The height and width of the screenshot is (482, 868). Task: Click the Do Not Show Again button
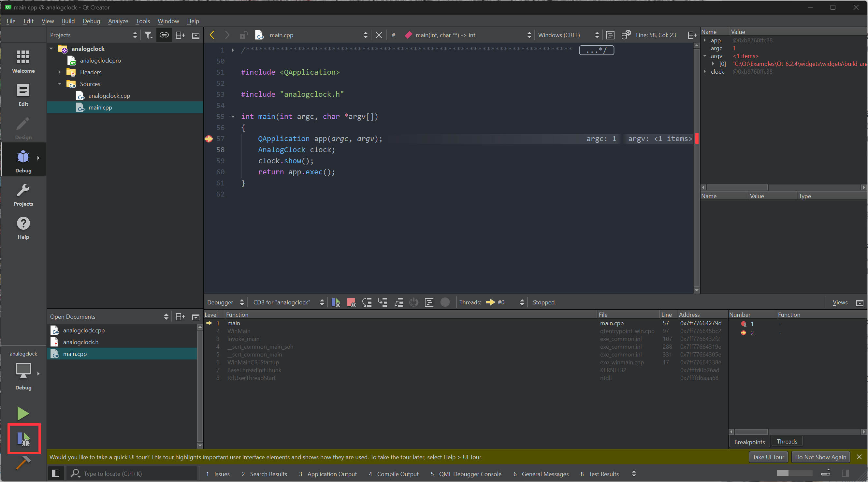click(820, 457)
